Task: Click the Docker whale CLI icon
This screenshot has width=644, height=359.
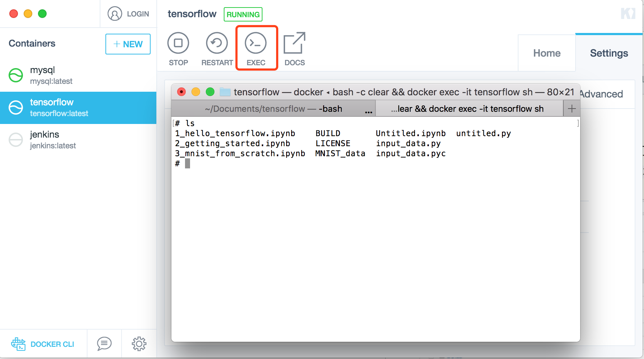Action: point(18,344)
